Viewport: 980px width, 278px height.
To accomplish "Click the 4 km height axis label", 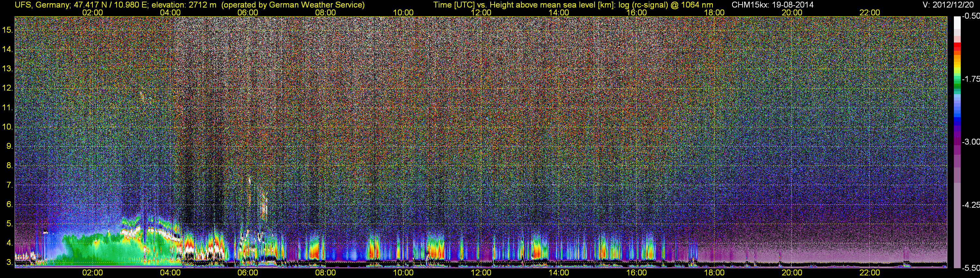I will (9, 243).
